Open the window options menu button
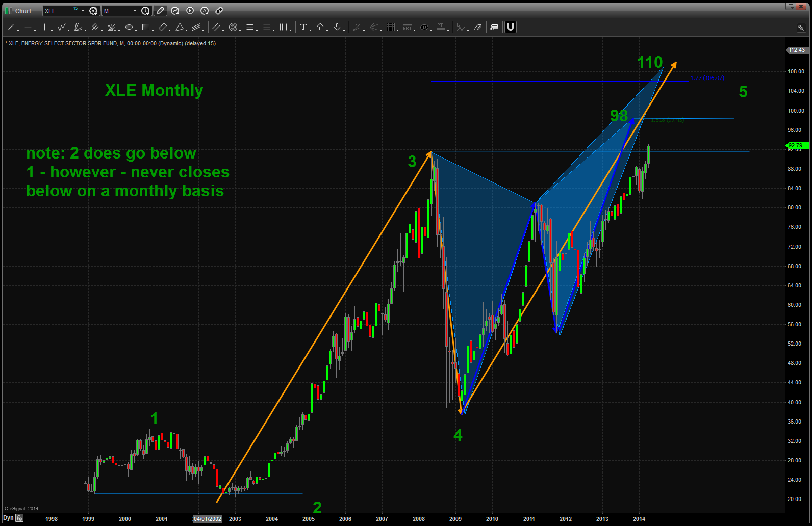 [791, 6]
